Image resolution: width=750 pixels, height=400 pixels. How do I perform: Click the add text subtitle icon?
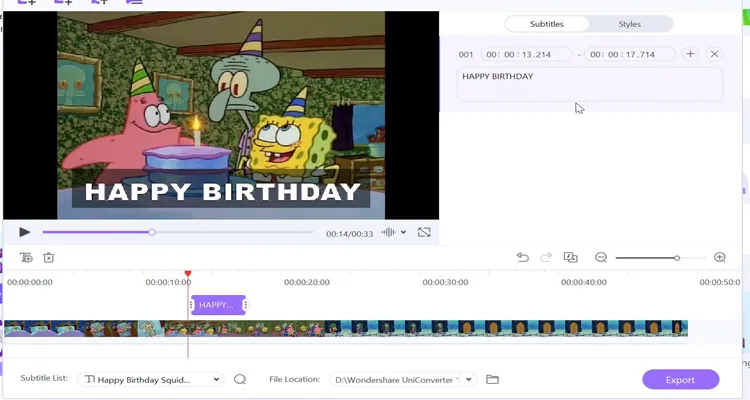pyautogui.click(x=26, y=258)
